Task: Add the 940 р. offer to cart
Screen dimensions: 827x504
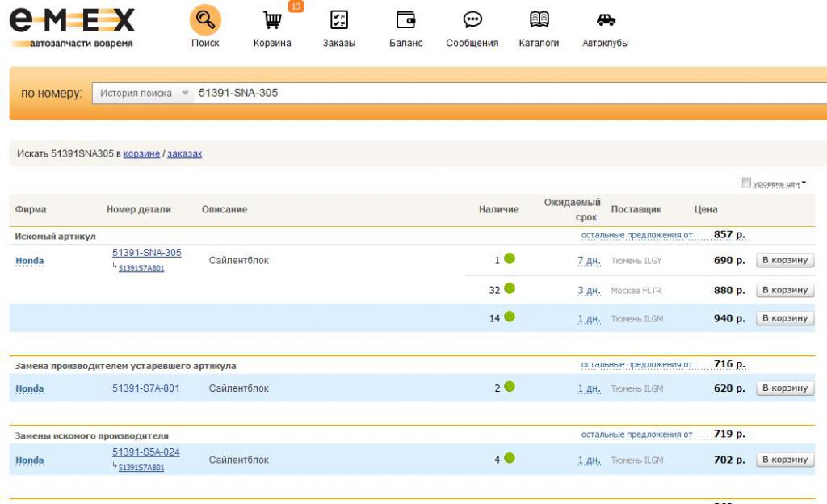Action: point(785,318)
